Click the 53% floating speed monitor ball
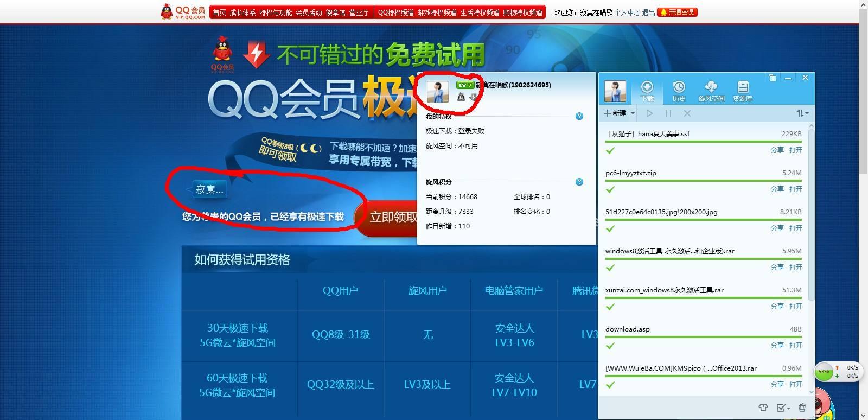 pos(824,372)
